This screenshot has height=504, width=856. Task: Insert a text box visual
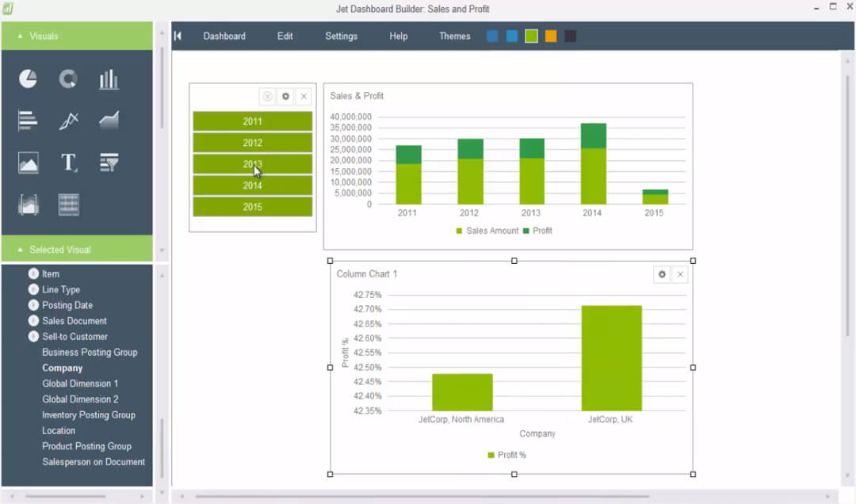tap(69, 162)
